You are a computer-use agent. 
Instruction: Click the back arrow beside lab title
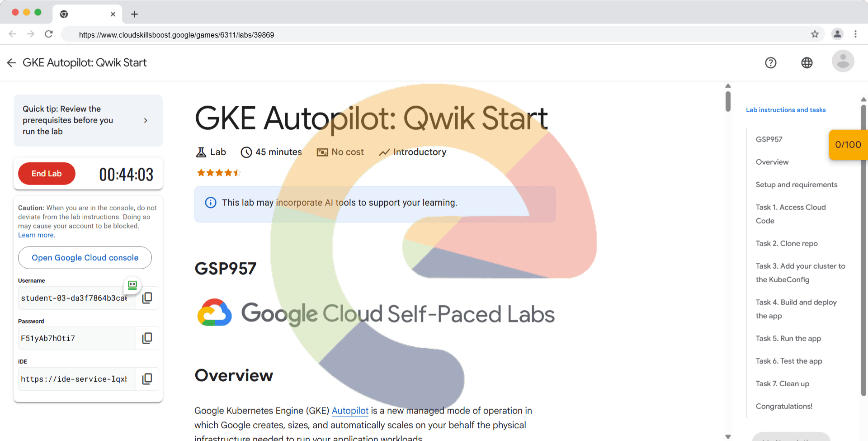click(x=12, y=63)
